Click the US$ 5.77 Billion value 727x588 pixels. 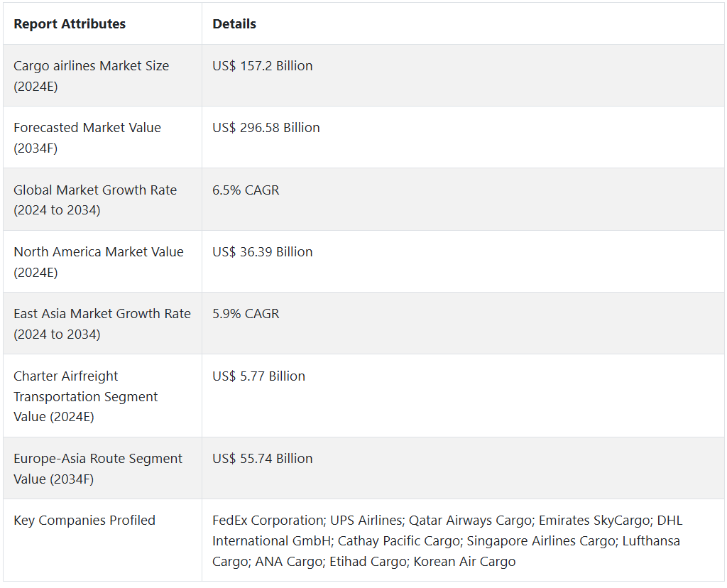(259, 376)
